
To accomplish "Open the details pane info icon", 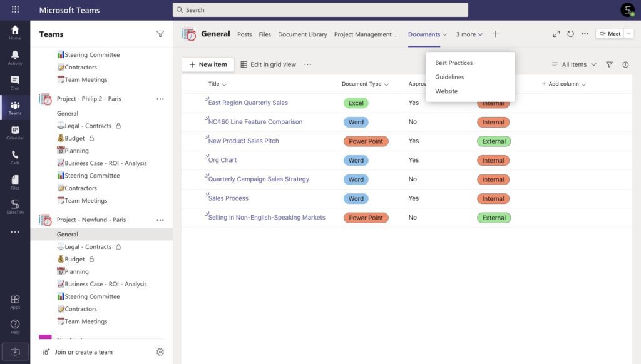I will [625, 64].
